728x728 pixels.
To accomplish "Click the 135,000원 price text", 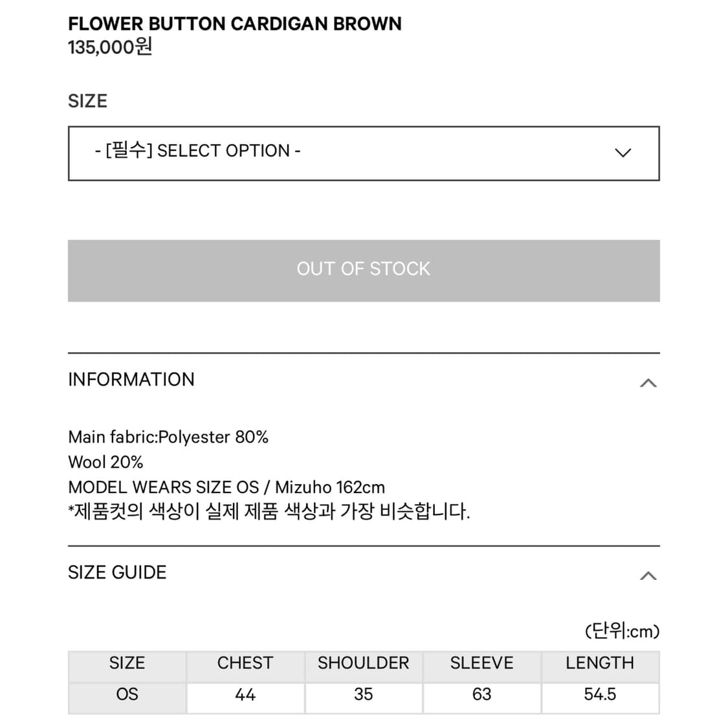I will tap(110, 47).
